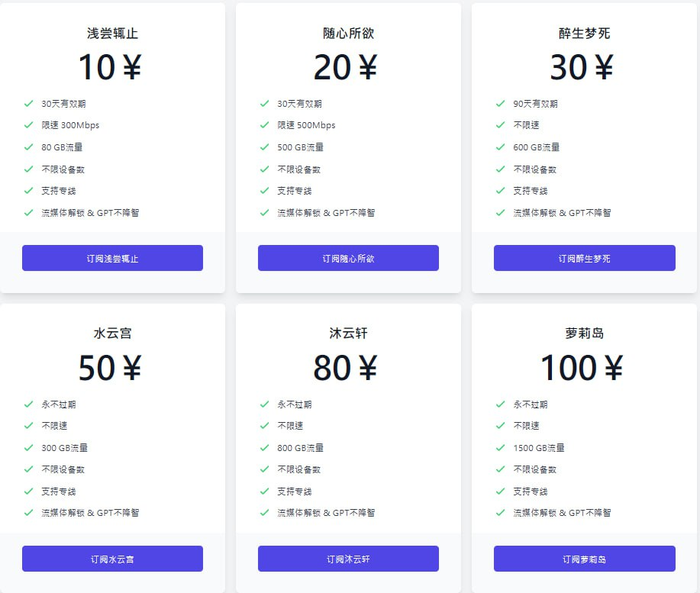
Task: Select the 10 ¥ price text
Action: 111,66
